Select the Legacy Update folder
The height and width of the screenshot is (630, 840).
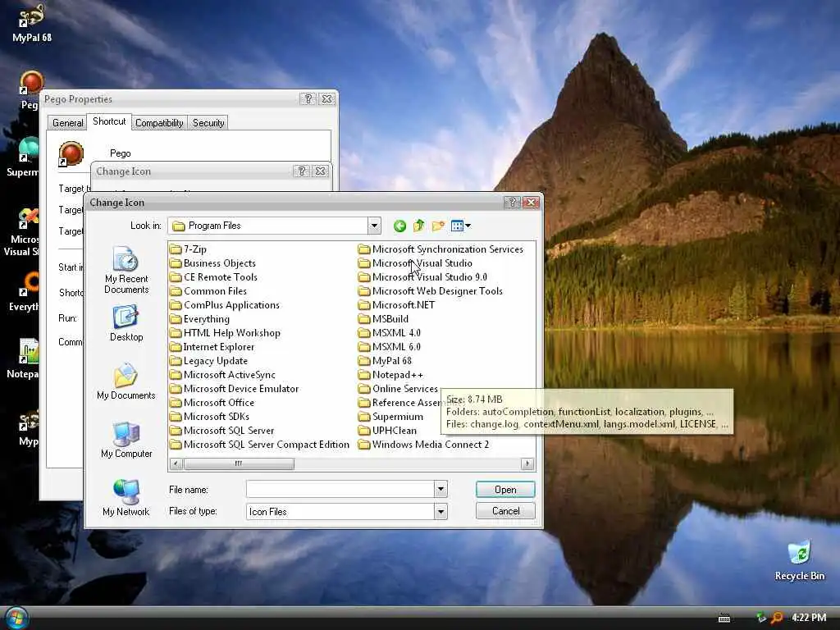tap(209, 361)
